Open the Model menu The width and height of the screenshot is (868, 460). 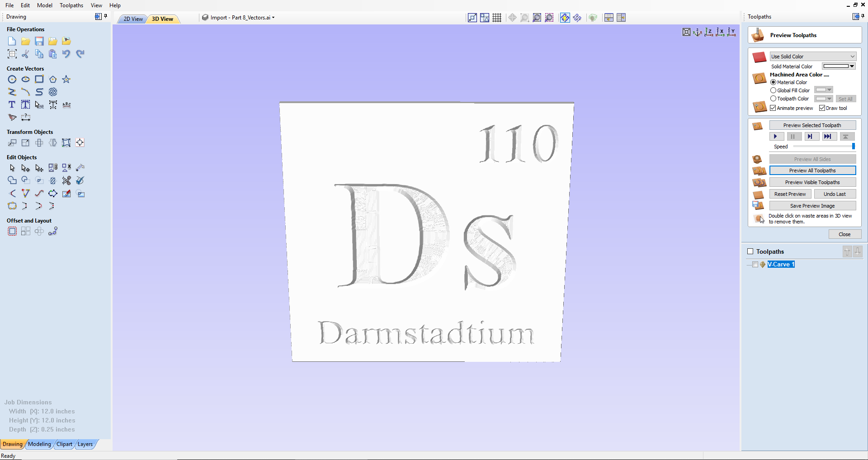point(45,5)
